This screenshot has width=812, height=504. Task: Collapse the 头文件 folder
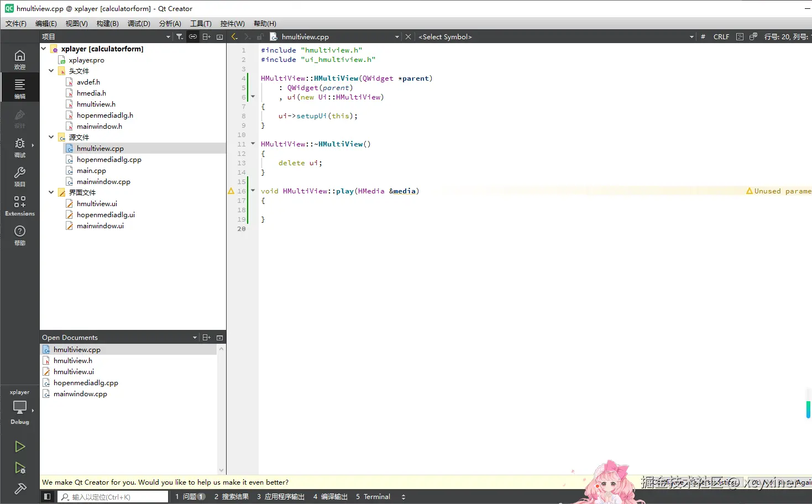point(51,71)
